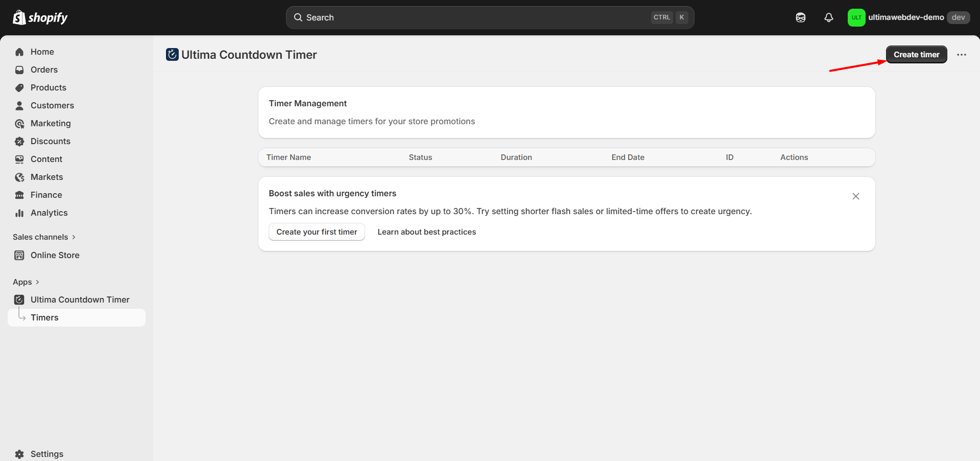Click the green ULT store avatar
The width and height of the screenshot is (980, 461).
tap(856, 17)
